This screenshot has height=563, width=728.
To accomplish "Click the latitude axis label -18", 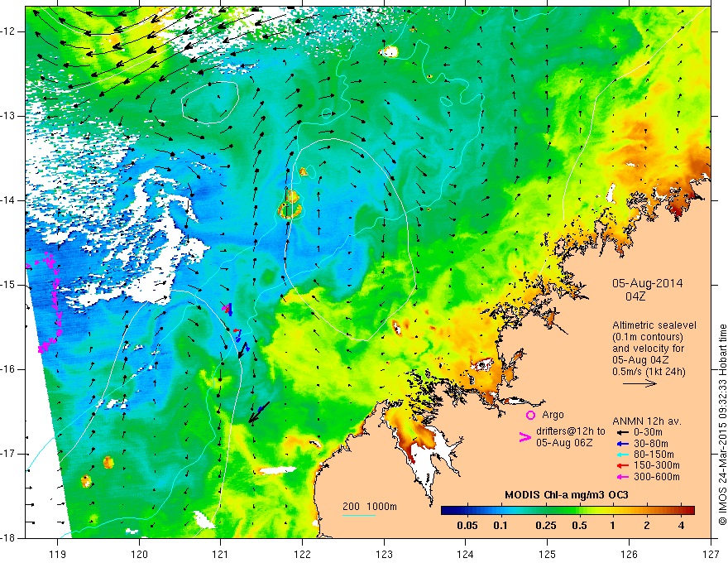I will coord(8,538).
